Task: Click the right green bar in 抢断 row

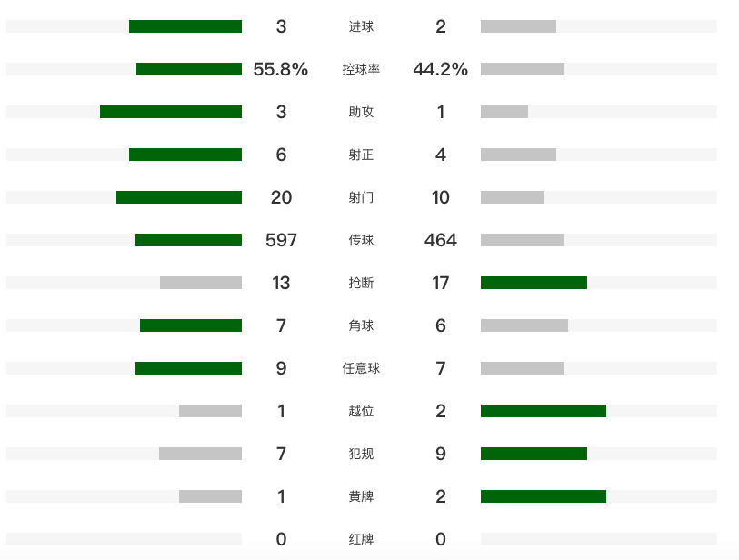Action: pos(534,283)
